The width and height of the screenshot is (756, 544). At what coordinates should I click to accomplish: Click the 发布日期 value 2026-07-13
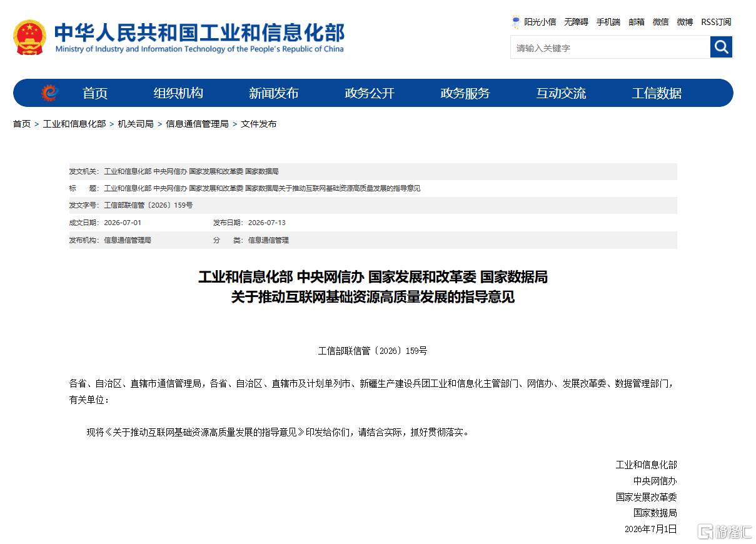pos(267,223)
